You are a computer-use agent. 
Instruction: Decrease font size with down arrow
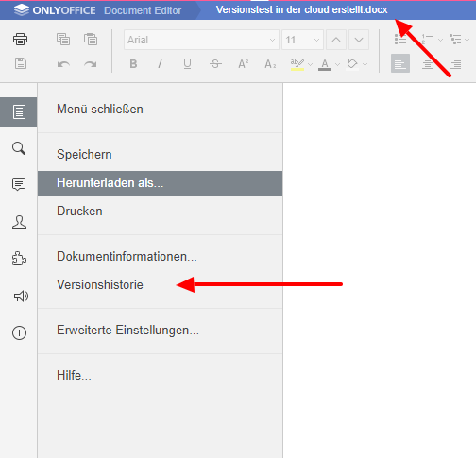(x=359, y=40)
